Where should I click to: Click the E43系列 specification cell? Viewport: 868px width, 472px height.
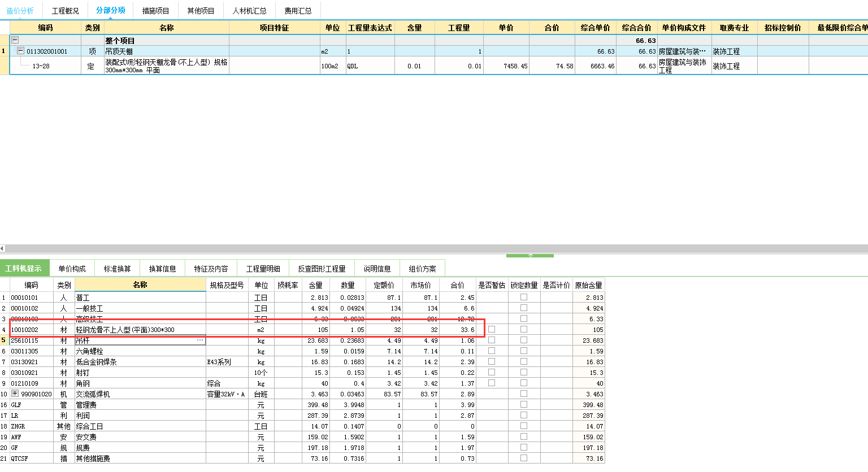click(x=227, y=362)
